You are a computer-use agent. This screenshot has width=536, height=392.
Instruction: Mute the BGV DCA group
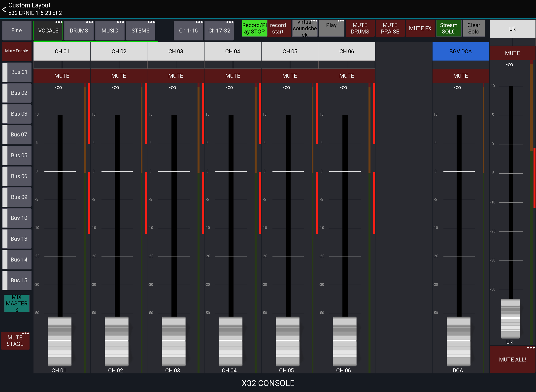tap(461, 76)
